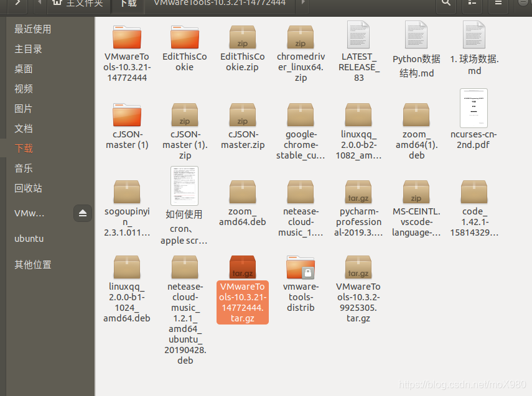Select the netease-cloud-music_1.2.1_amd64_ubuntu_20190428.deb icon
532x396 pixels.
(185, 267)
